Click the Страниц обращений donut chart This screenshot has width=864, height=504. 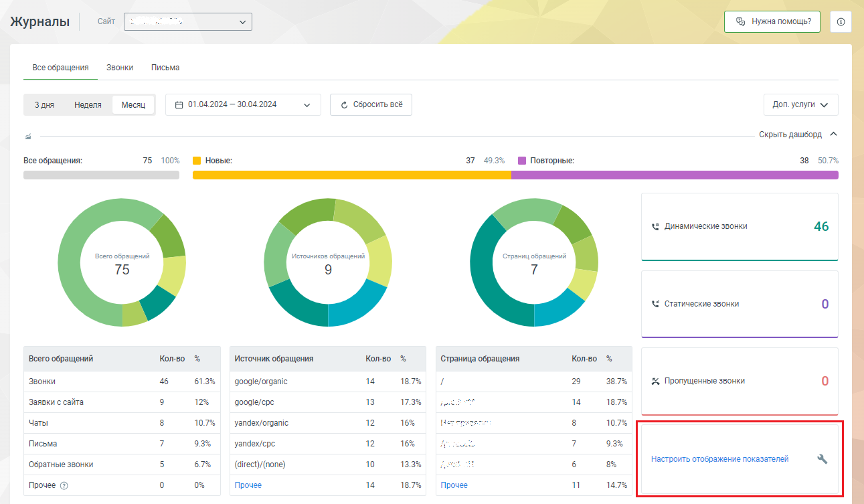(534, 263)
